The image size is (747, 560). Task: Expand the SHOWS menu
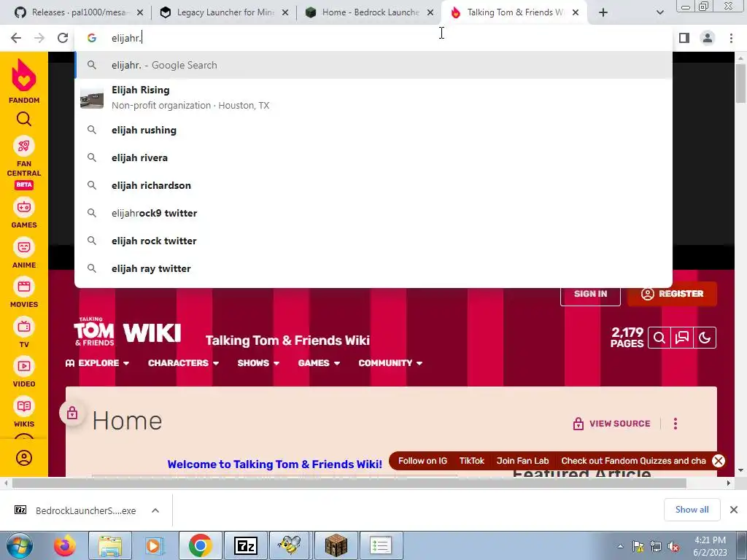[258, 363]
